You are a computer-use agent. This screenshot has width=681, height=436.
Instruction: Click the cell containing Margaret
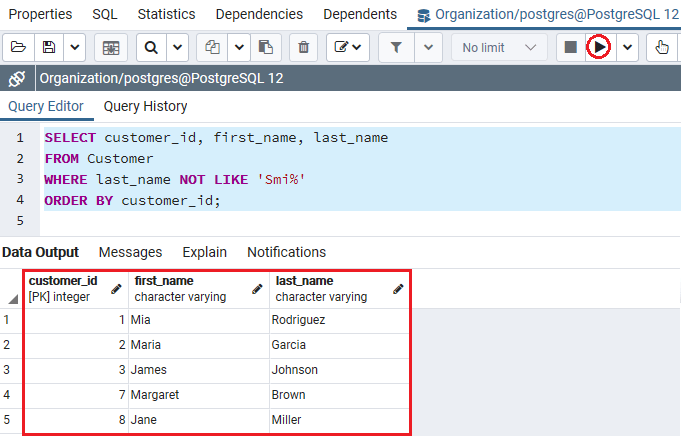coord(199,395)
